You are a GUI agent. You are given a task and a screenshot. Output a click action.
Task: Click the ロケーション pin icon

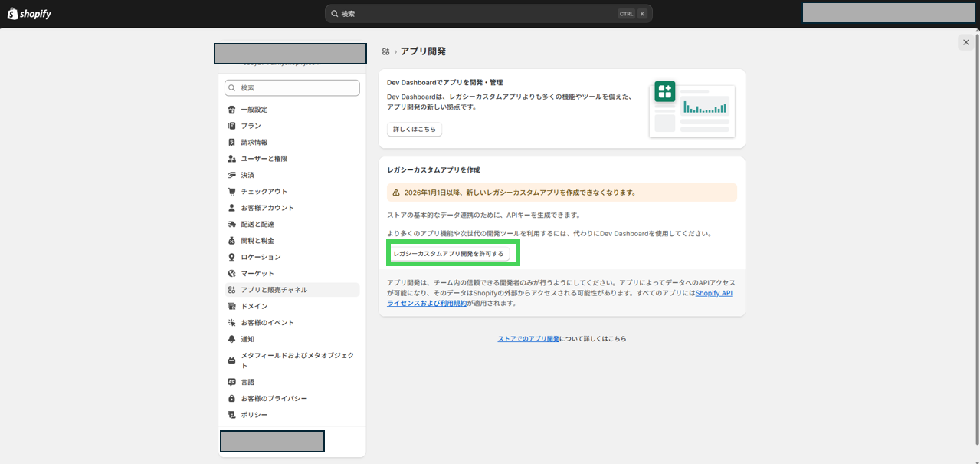231,257
